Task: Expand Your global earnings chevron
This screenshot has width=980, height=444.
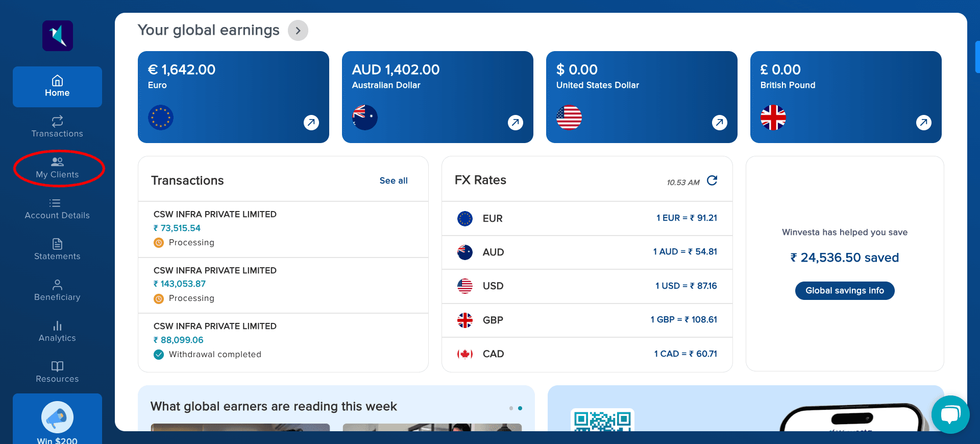Action: 298,31
